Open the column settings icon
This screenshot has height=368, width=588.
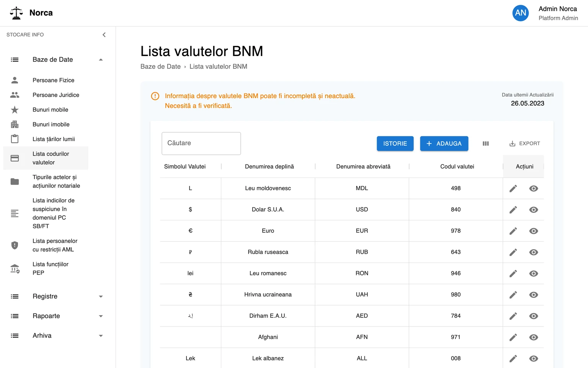click(x=486, y=144)
